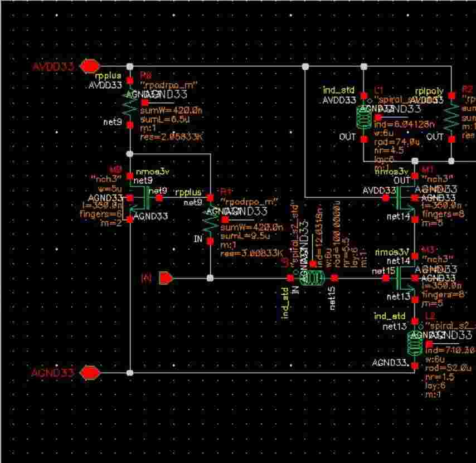476x463 pixels.
Task: Select resistor with res=3.00833K
Action: tap(210, 220)
